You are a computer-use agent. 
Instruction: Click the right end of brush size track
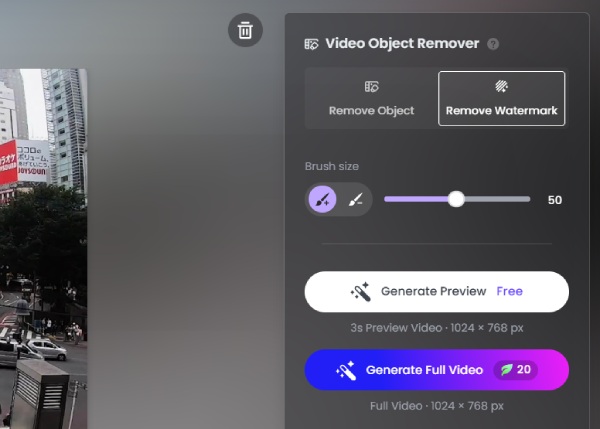[527, 199]
